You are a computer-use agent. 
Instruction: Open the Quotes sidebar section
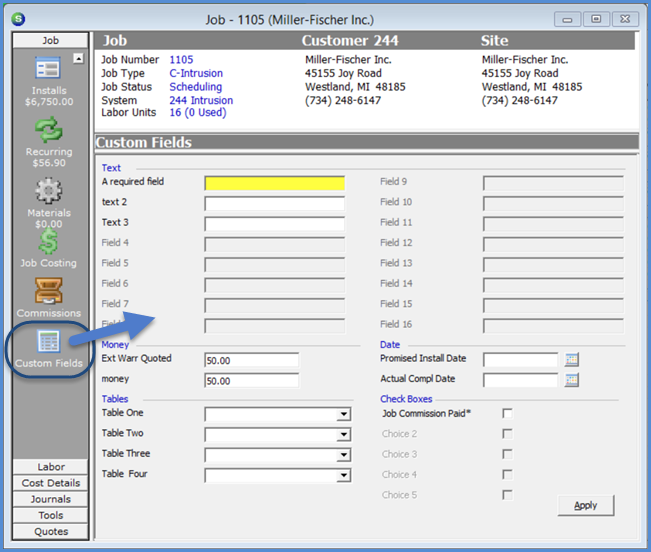coord(51,532)
